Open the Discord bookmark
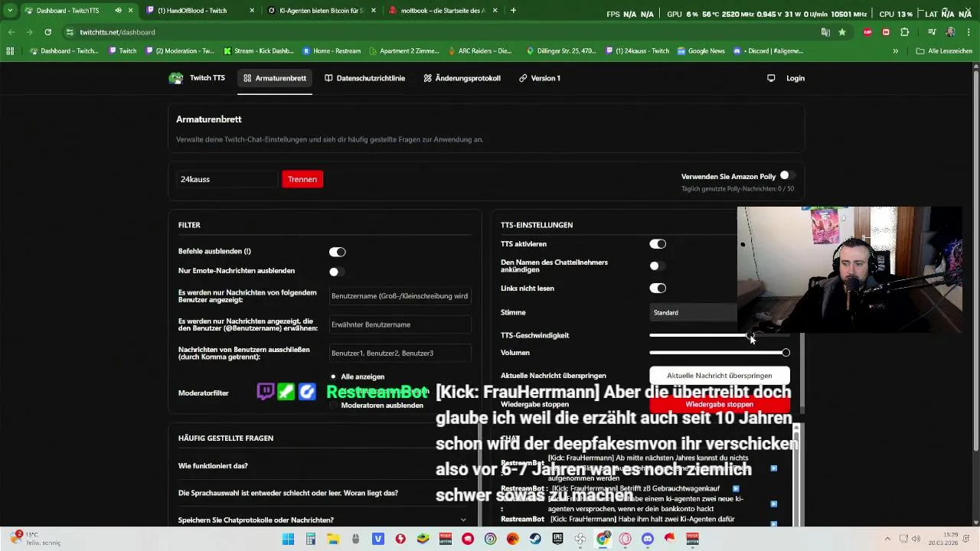The image size is (980, 551). [x=769, y=51]
